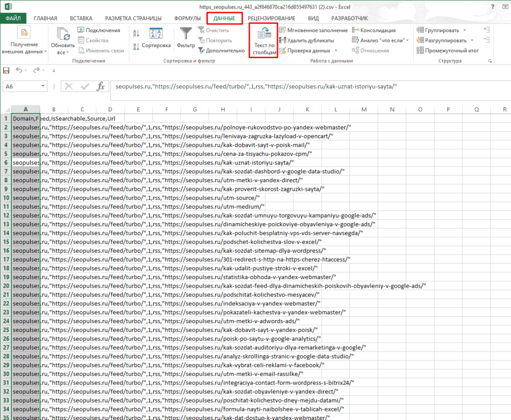Click the Проверка данных validation button
The height and width of the screenshot is (420, 511).
tap(305, 50)
